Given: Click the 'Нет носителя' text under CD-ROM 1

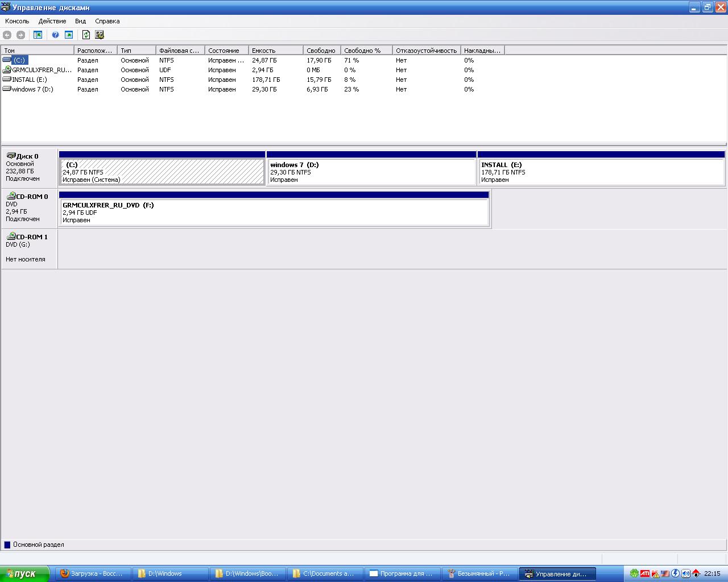Looking at the screenshot, I should point(25,259).
